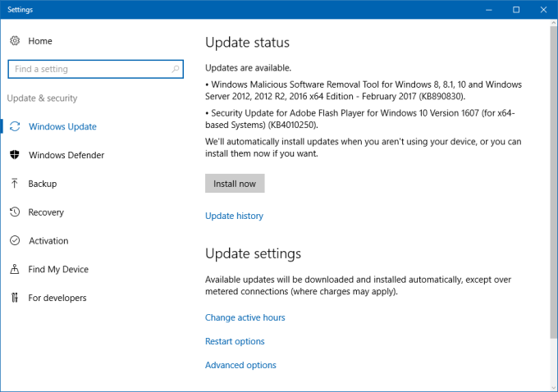Screen dimensions: 558x392
Task: Click the vertical scrollbar down arrow
Action: click(552, 385)
